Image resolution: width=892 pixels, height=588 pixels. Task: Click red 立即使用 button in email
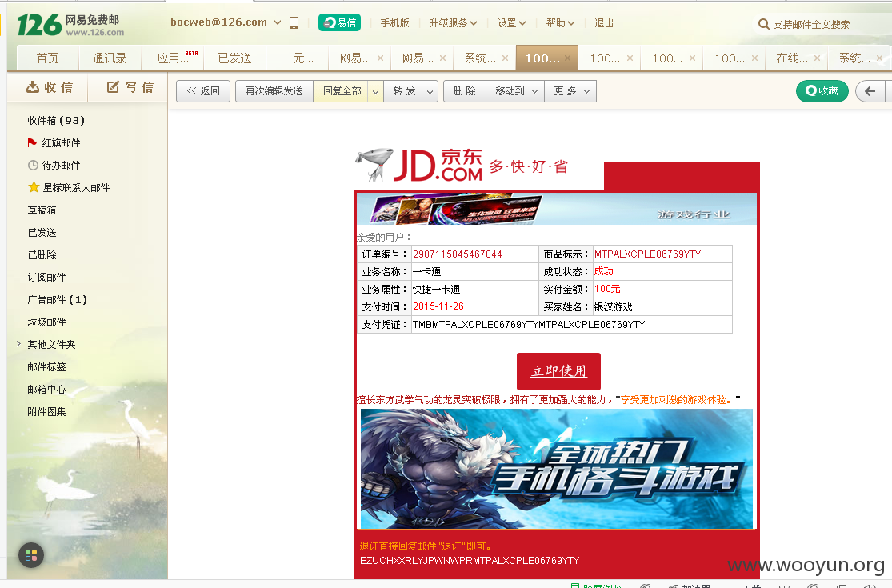click(558, 370)
